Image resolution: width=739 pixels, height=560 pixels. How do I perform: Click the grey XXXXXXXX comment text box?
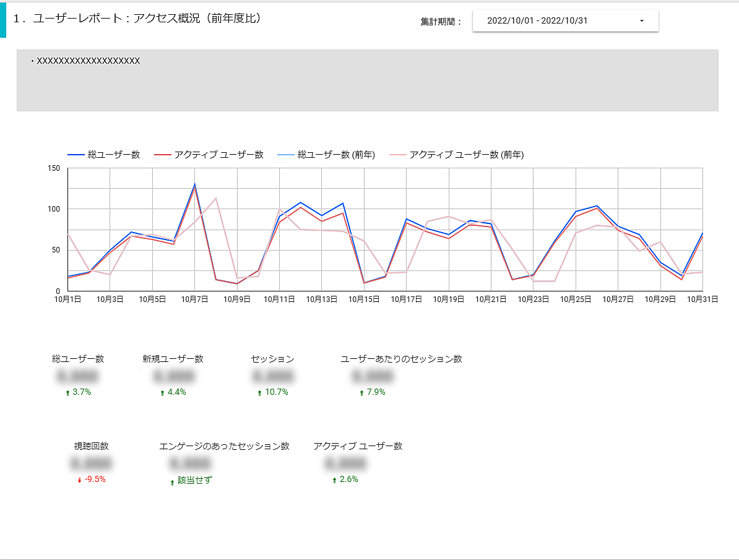(x=367, y=80)
